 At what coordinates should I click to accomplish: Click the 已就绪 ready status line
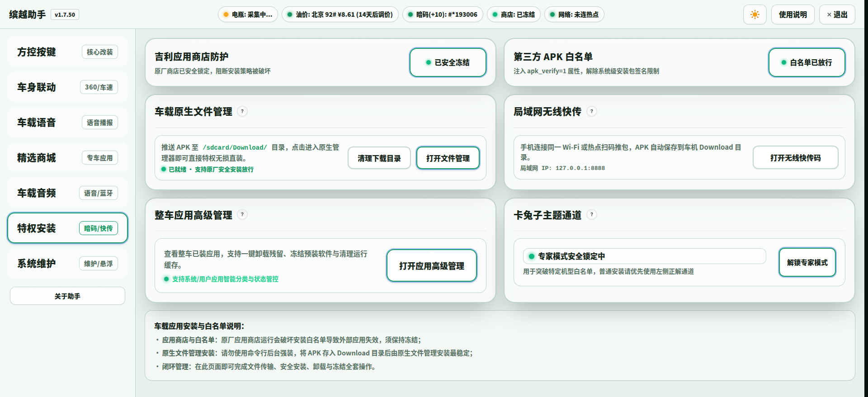(x=208, y=169)
